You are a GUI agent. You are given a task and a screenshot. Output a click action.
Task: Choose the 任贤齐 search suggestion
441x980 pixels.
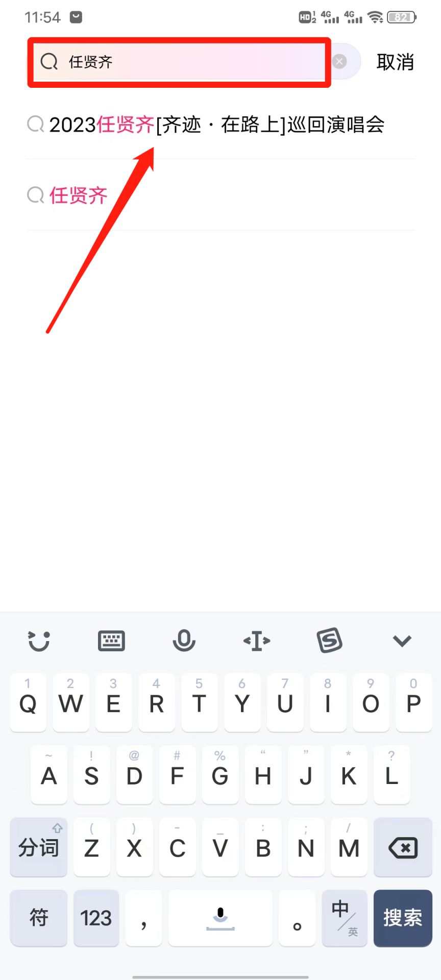coord(220,195)
